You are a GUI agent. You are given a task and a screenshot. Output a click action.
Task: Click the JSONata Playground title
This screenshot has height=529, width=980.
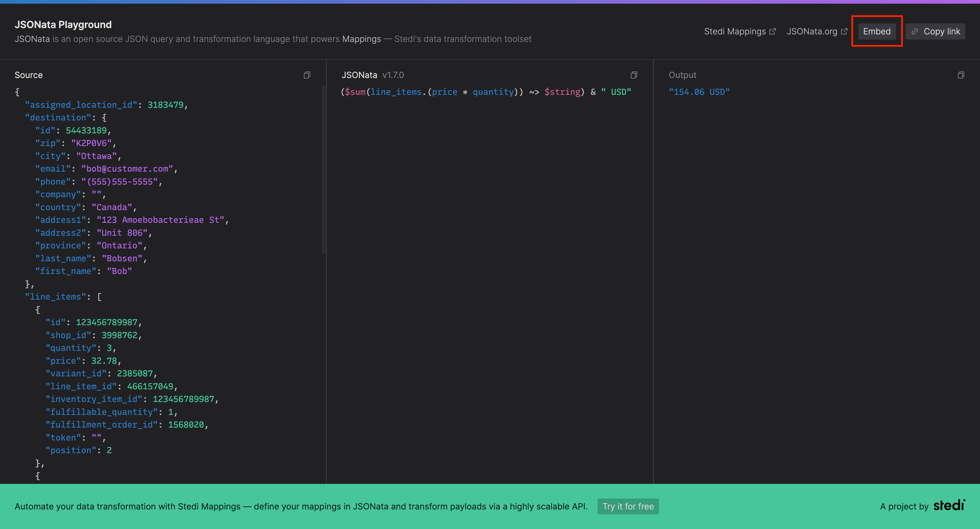coord(63,25)
